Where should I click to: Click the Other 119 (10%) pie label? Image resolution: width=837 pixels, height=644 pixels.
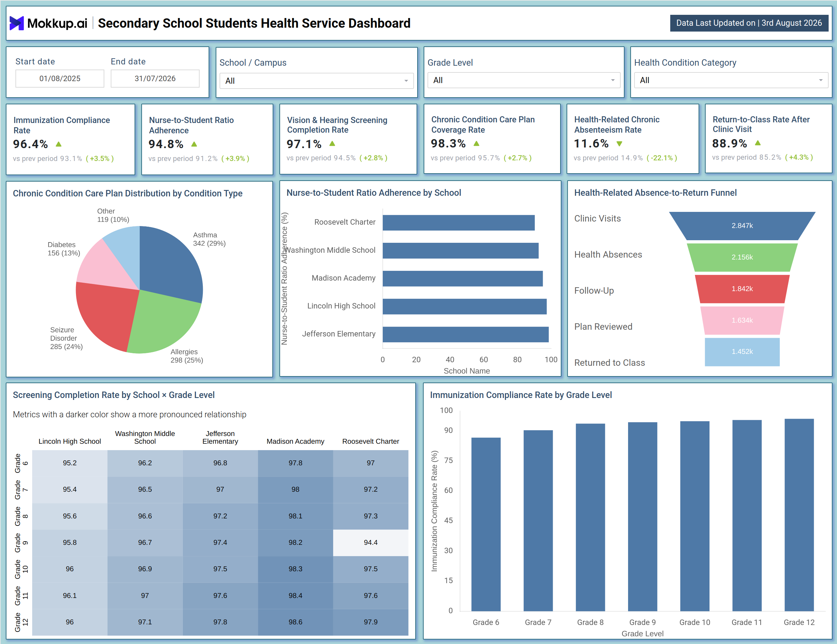point(113,215)
